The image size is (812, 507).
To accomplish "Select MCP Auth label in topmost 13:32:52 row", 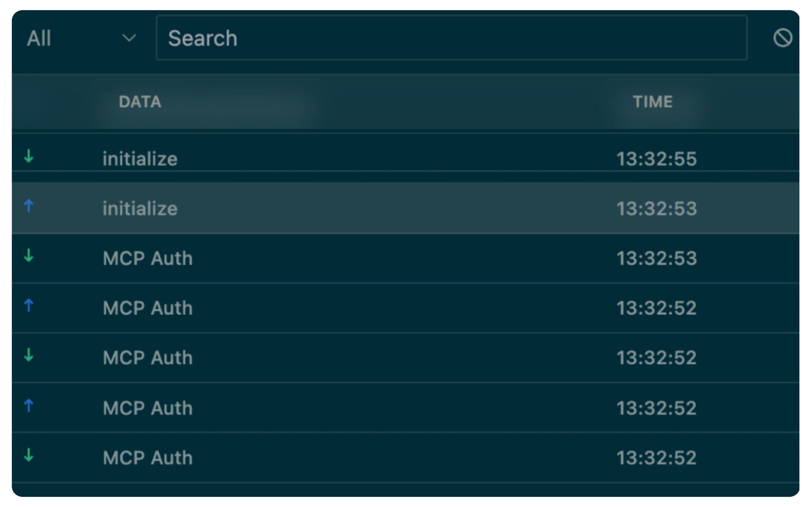I will point(147,308).
